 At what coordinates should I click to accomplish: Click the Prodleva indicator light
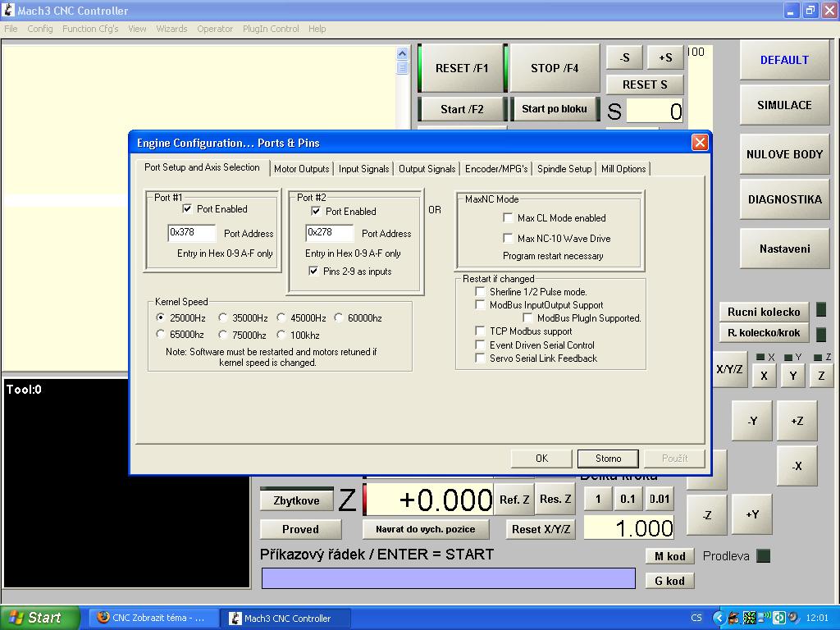[763, 555]
